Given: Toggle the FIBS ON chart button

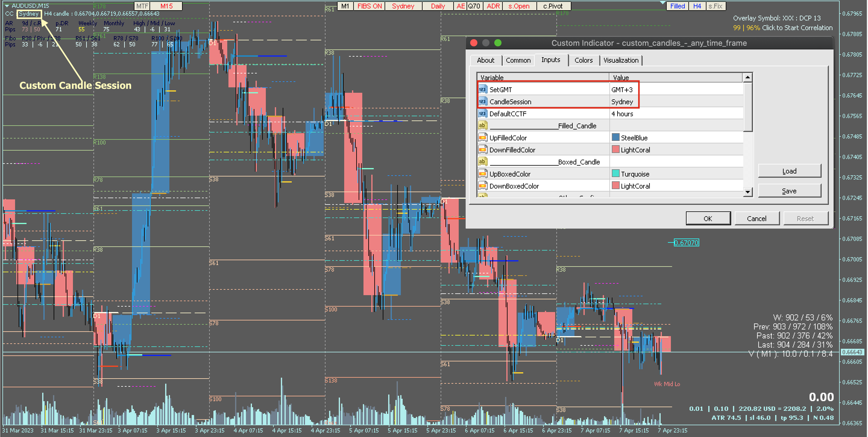Looking at the screenshot, I should tap(369, 6).
